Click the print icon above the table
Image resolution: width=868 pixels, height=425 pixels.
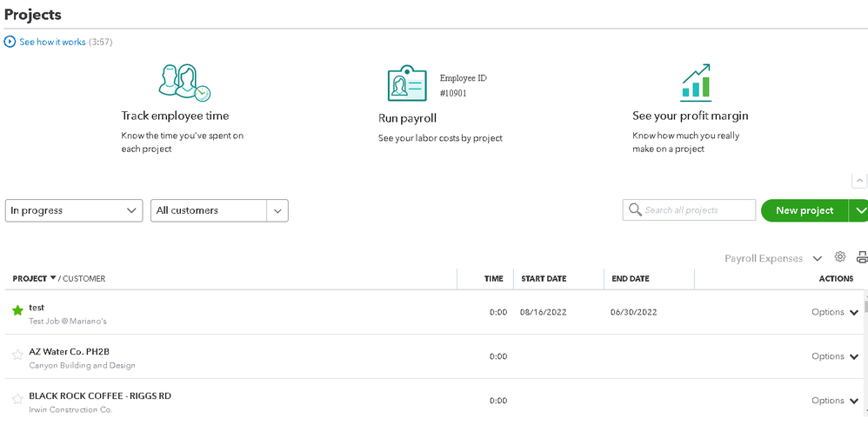coord(862,257)
